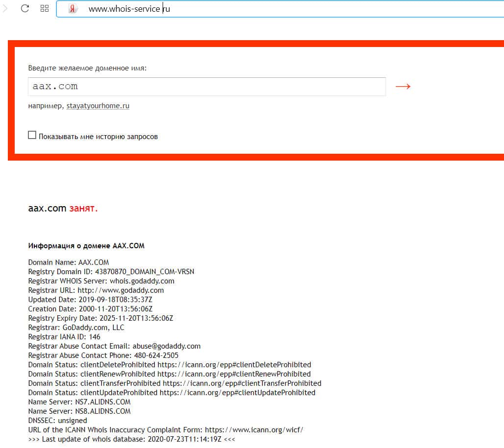The image size is (504, 448).
Task: Open the tabs grid icon
Action: [45, 8]
